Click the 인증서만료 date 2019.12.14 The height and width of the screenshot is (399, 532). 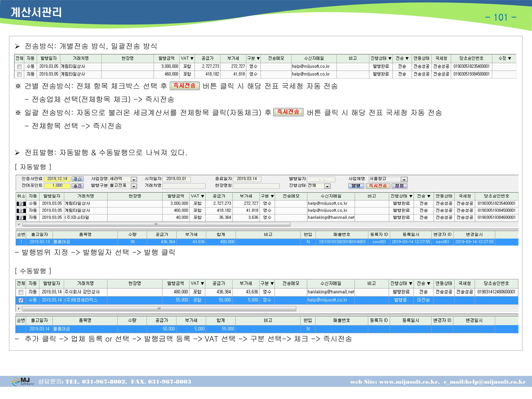57,179
